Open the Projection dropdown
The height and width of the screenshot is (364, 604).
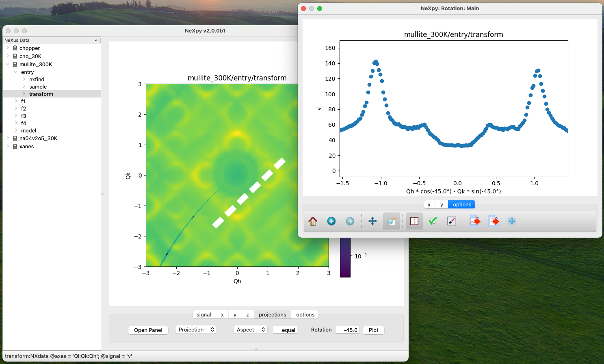[196, 330]
